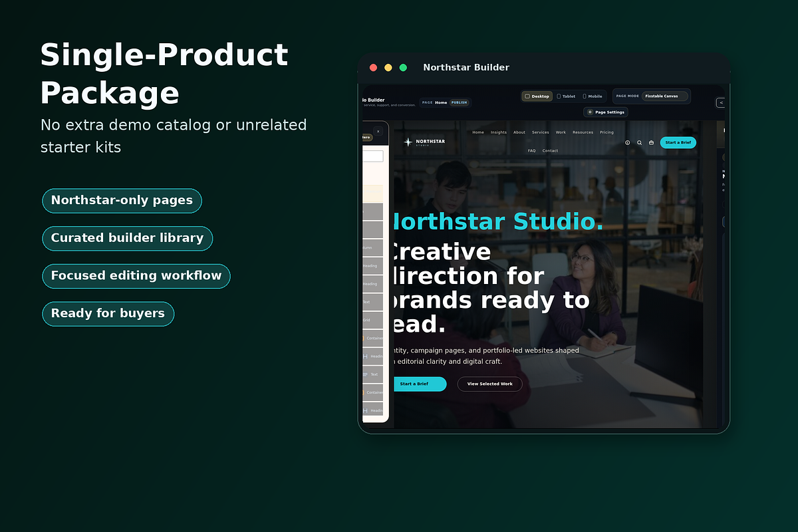Viewport: 798px width, 532px height.
Task: Open the Contact nav link
Action: tap(550, 151)
